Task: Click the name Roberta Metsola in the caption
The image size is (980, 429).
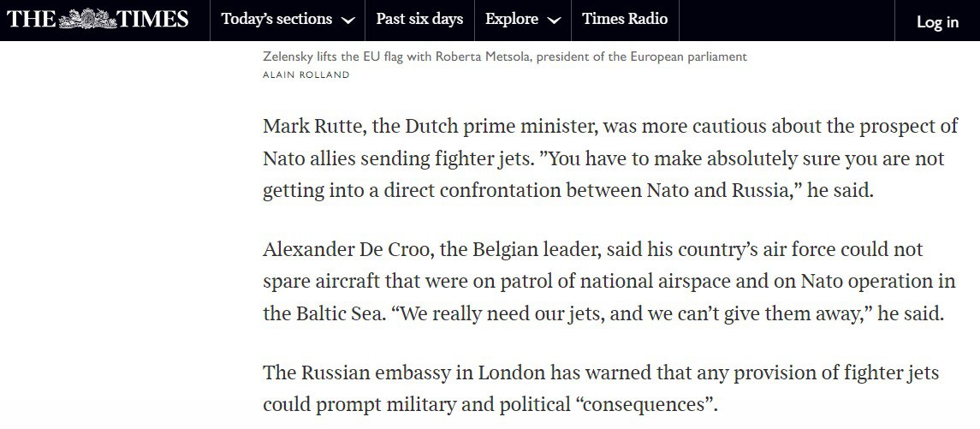Action: pos(490,57)
